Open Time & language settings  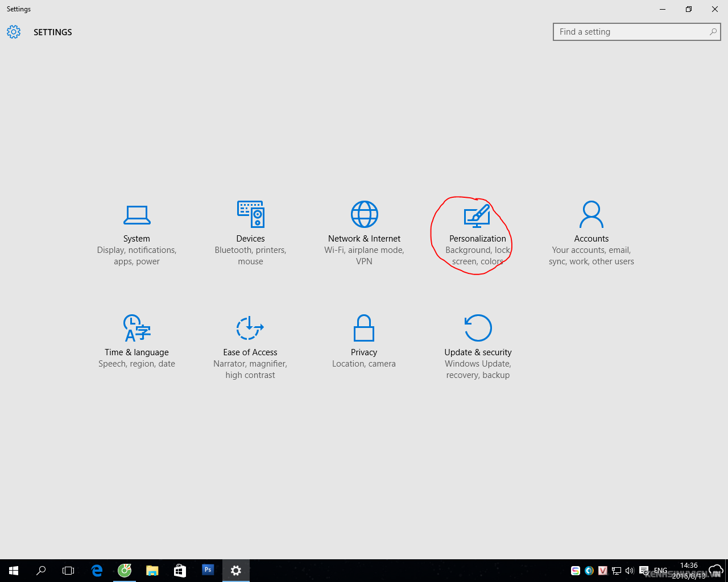136,341
